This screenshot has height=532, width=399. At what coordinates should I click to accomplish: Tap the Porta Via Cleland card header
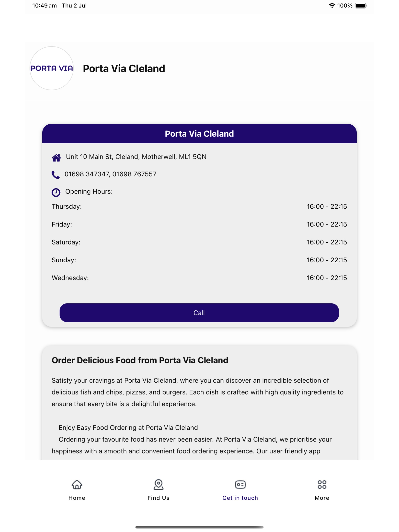(x=199, y=133)
